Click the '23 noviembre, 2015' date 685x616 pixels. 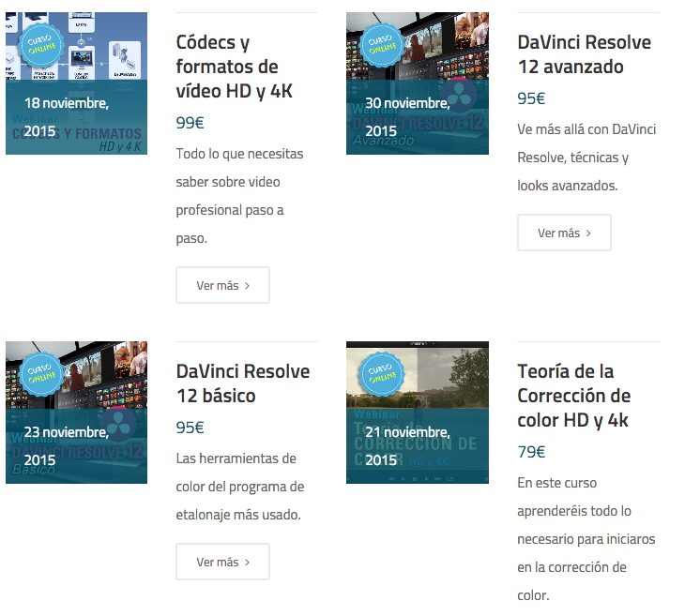click(67, 446)
